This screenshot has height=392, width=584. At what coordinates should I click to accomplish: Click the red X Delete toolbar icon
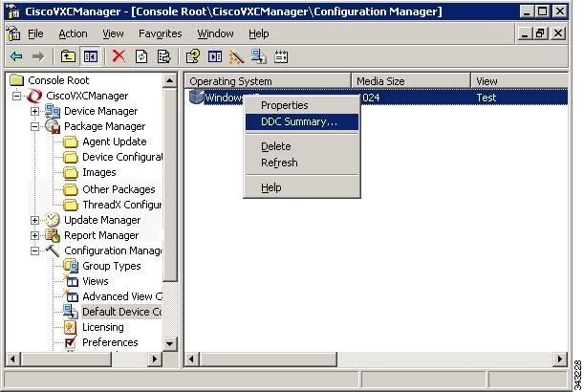[119, 56]
